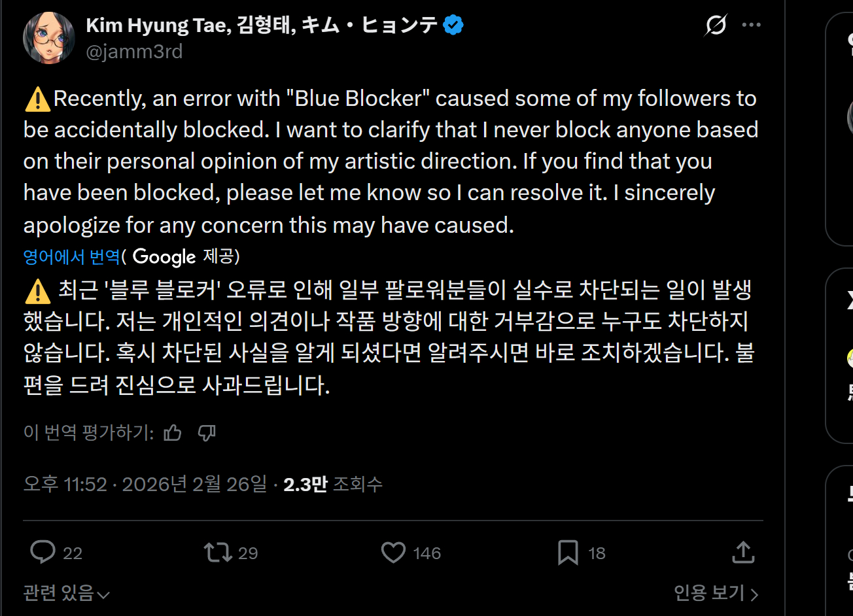This screenshot has height=616, width=853.
Task: Click the blue verified badge
Action: pos(453,26)
